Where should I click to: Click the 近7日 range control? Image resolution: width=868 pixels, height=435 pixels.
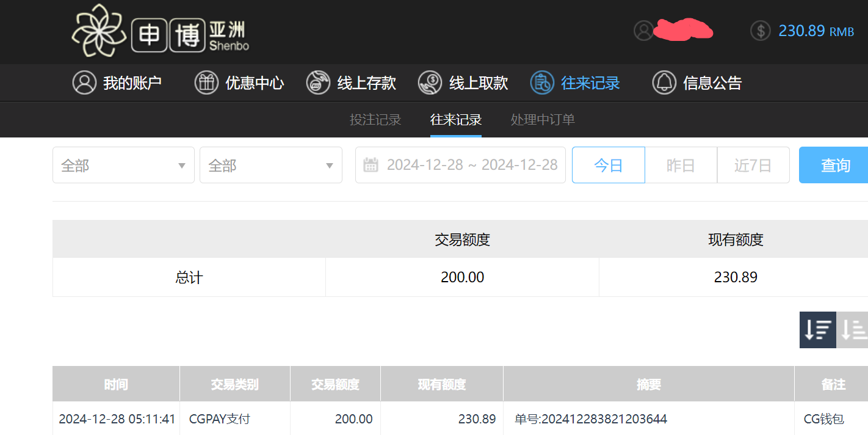753,164
